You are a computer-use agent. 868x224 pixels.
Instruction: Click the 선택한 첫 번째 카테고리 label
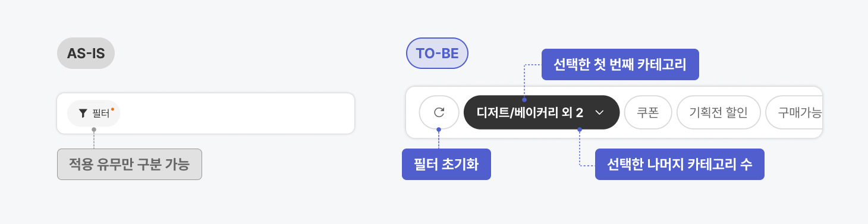tap(620, 64)
